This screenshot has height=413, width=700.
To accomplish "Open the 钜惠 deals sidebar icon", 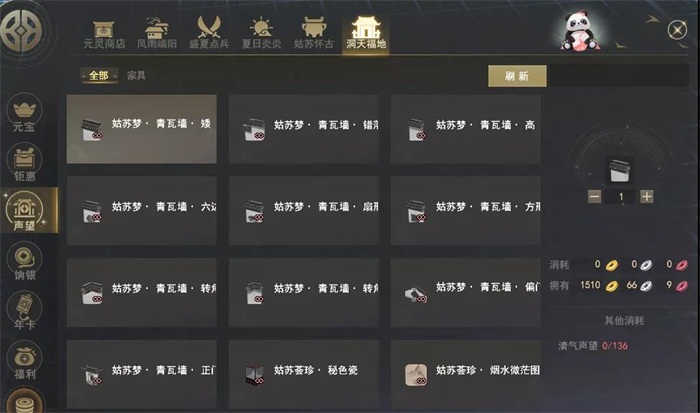I will tap(24, 163).
